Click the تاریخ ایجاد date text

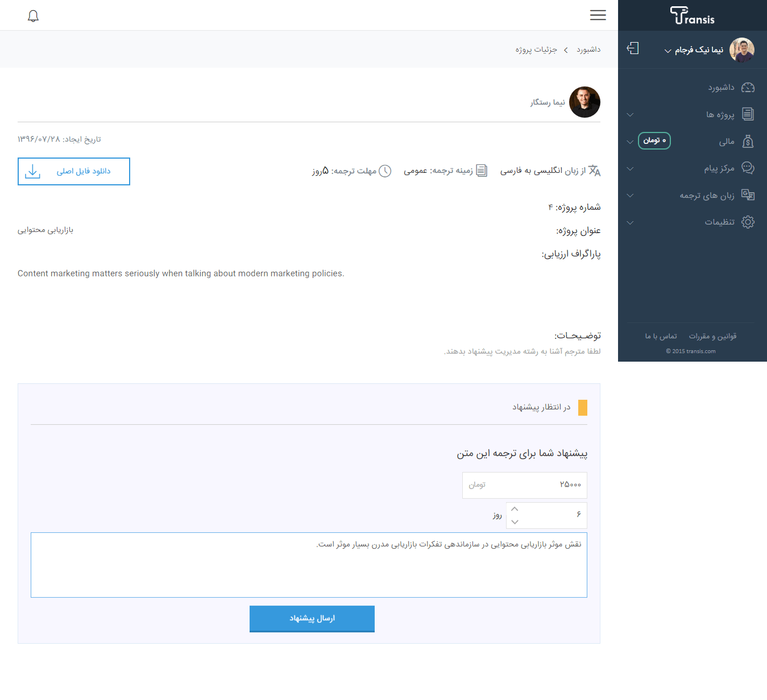pos(59,139)
